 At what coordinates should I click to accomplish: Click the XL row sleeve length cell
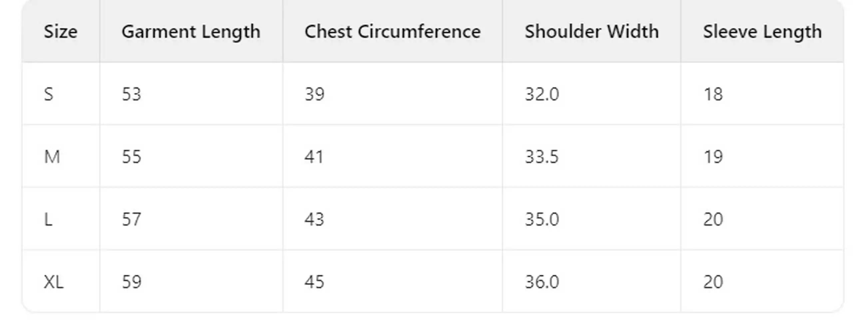(713, 282)
